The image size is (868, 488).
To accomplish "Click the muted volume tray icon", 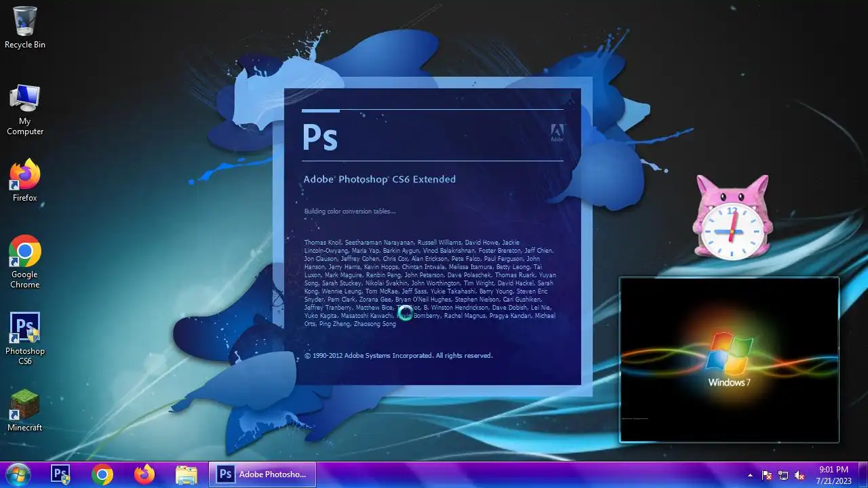I will pos(800,475).
